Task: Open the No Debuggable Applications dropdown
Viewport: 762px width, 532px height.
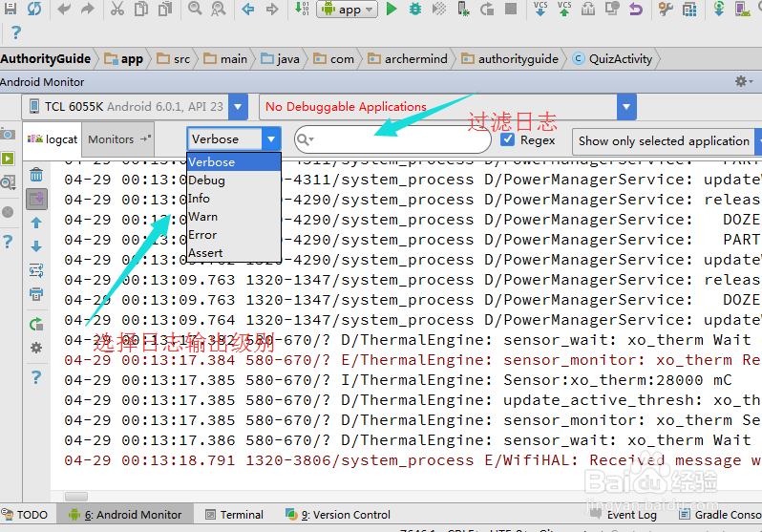Action: (626, 107)
